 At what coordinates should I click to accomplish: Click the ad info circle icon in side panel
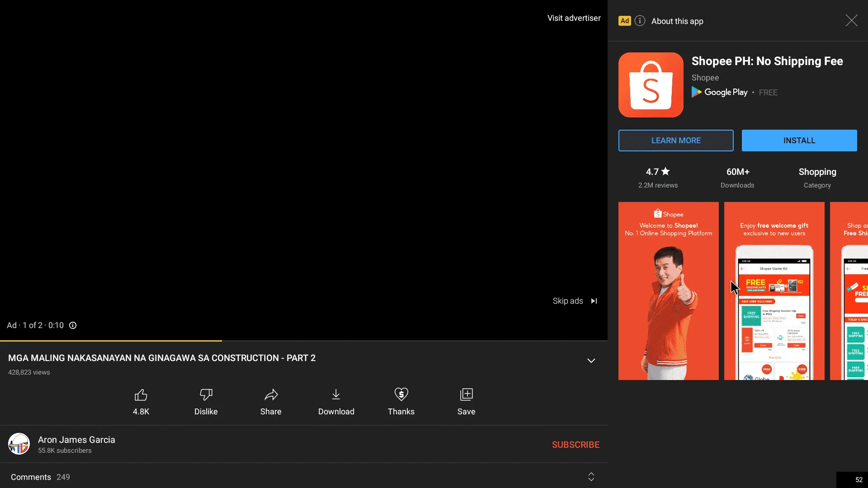[x=640, y=21]
